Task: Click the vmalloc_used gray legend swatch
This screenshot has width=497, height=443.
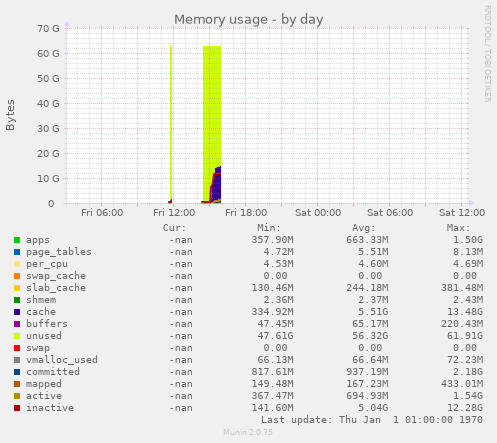Action: tap(17, 360)
